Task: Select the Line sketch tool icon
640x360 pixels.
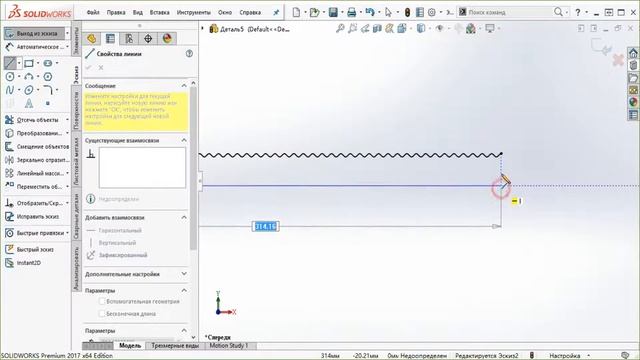Action: [10, 63]
